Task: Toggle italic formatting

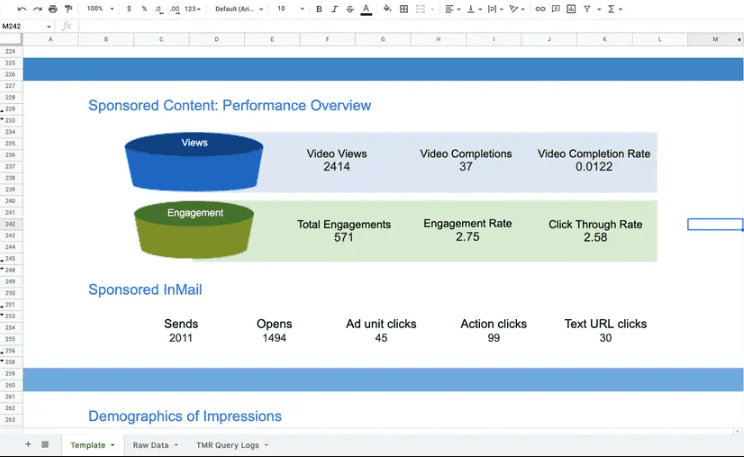Action: [335, 9]
